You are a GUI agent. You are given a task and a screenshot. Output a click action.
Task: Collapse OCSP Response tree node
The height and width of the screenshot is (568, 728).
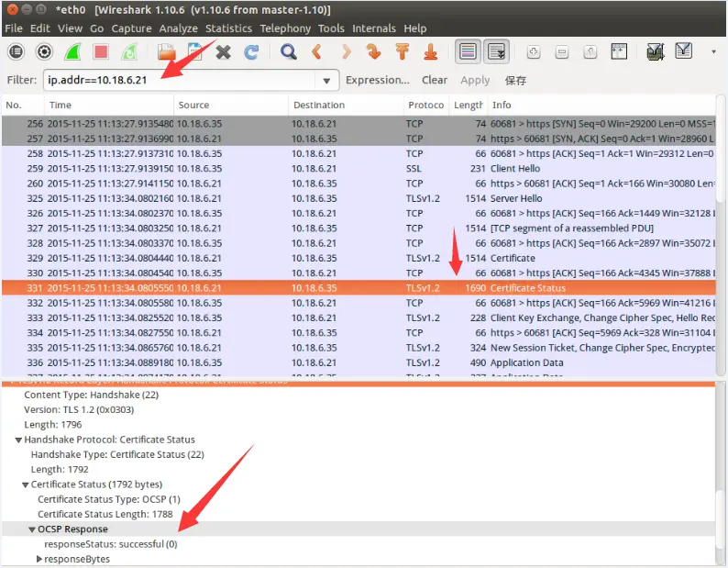coord(32,529)
